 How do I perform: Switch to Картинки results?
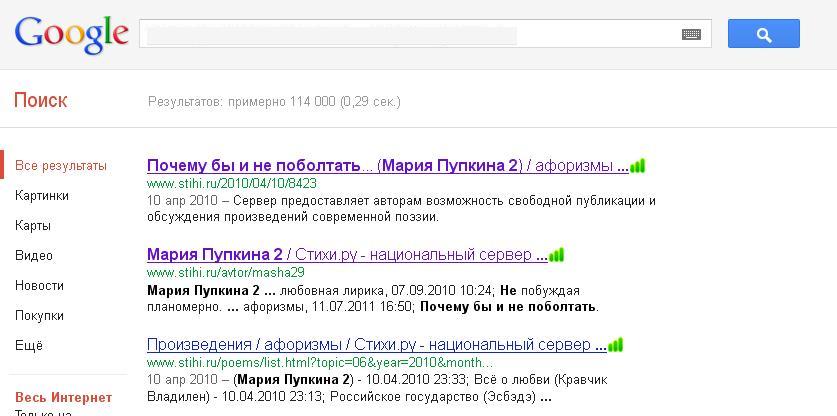(x=42, y=196)
